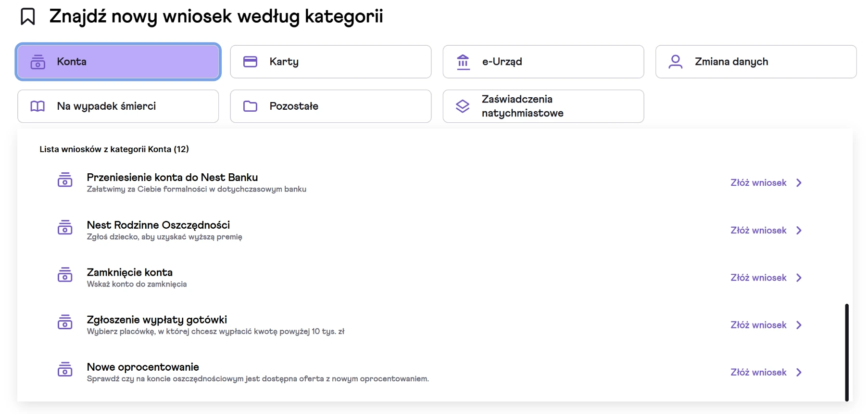Click the wallet icon in Konta category
Viewport: 868px width, 414px height.
(38, 62)
